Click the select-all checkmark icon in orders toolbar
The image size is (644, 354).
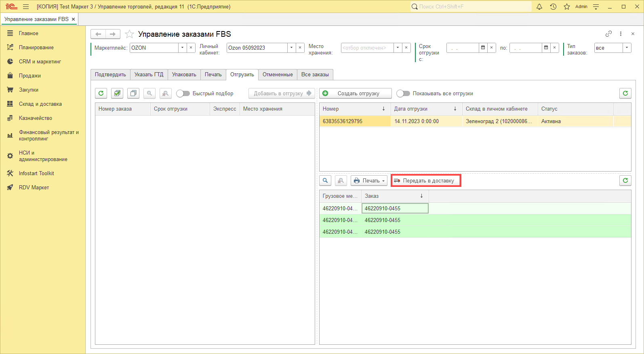pyautogui.click(x=117, y=93)
